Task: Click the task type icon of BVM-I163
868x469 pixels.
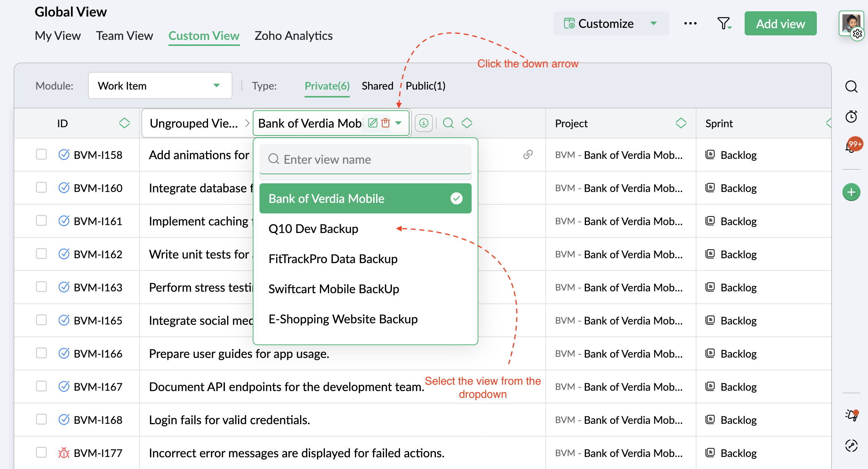Action: point(64,287)
